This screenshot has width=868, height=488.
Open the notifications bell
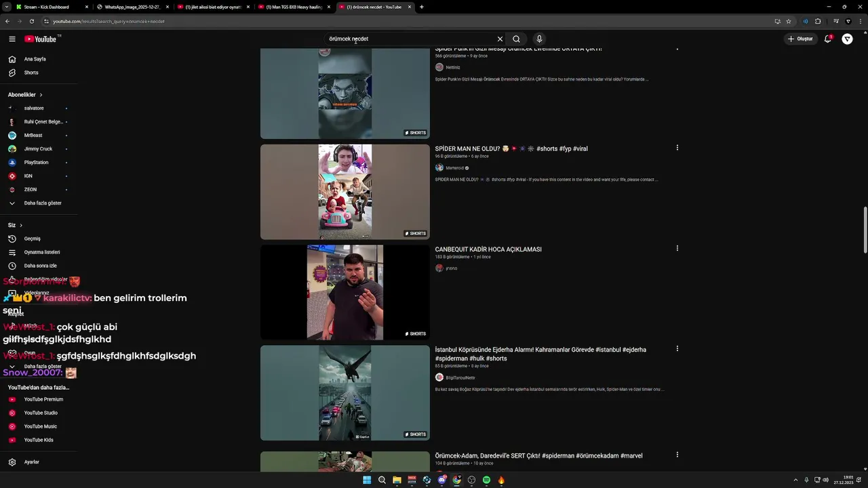click(x=828, y=39)
